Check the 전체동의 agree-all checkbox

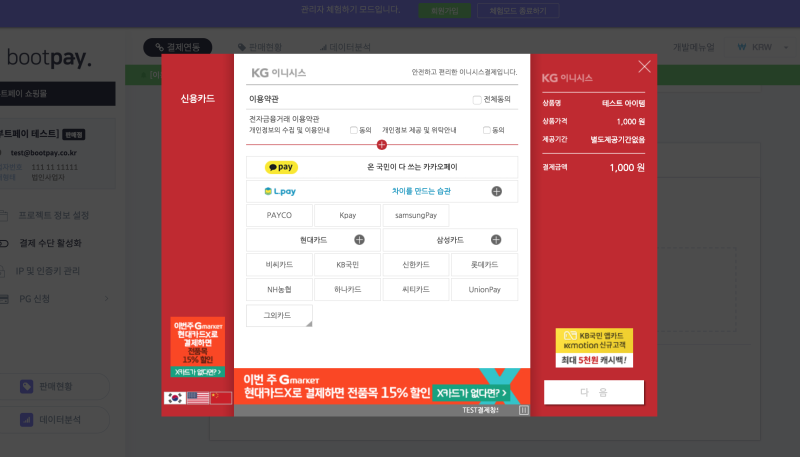[x=477, y=99]
